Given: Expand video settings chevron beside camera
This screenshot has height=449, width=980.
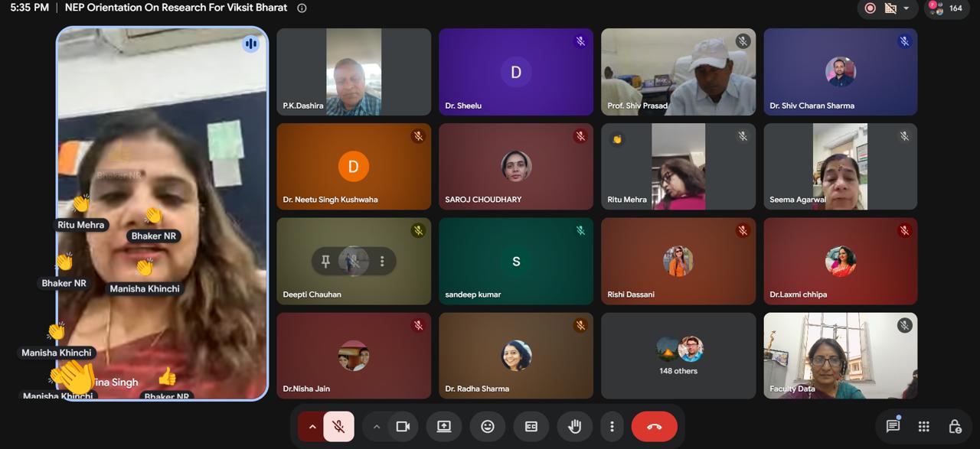Looking at the screenshot, I should coord(376,427).
